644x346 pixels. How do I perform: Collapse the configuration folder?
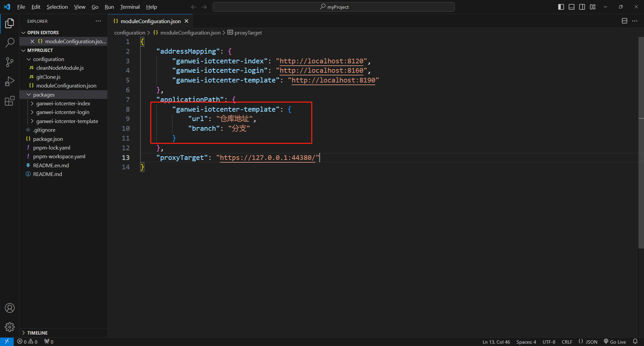[48, 59]
